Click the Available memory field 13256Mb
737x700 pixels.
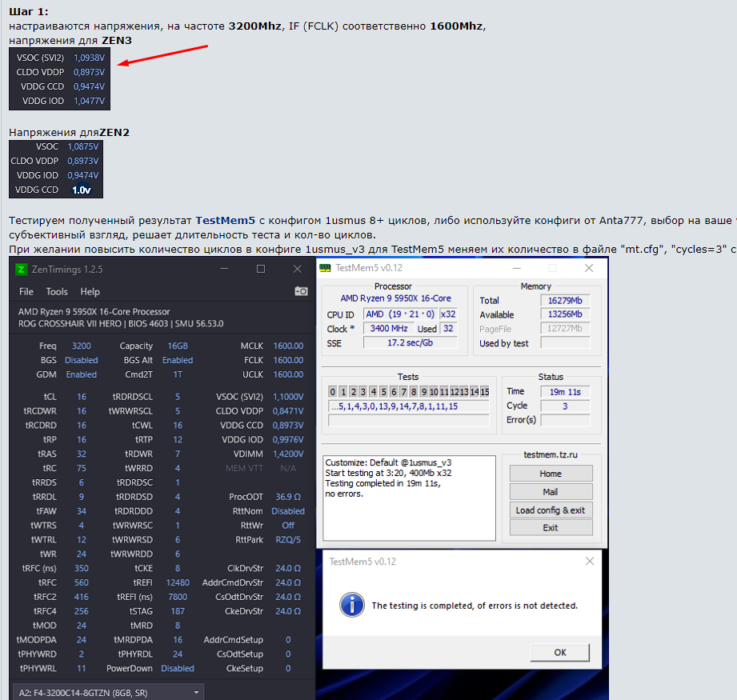click(x=565, y=314)
